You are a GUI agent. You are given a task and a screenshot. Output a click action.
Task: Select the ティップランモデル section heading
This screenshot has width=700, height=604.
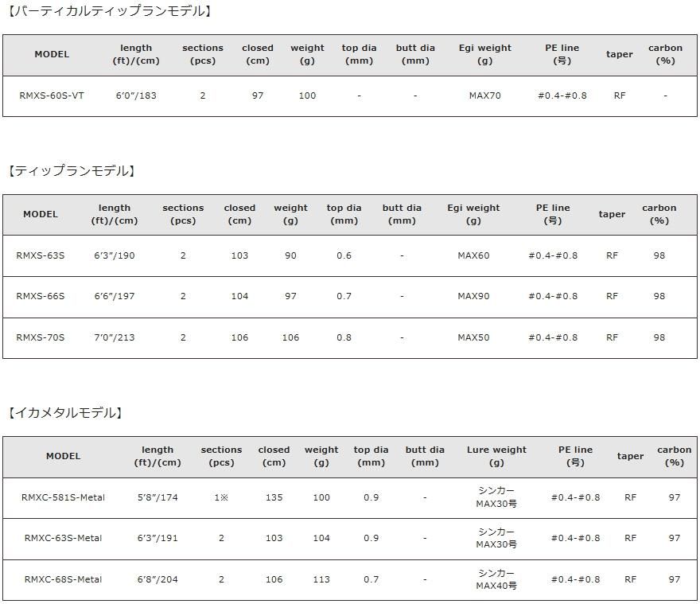[x=72, y=171]
